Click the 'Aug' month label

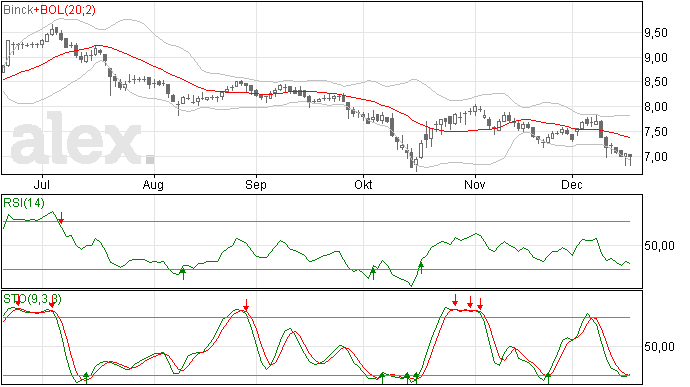click(153, 184)
